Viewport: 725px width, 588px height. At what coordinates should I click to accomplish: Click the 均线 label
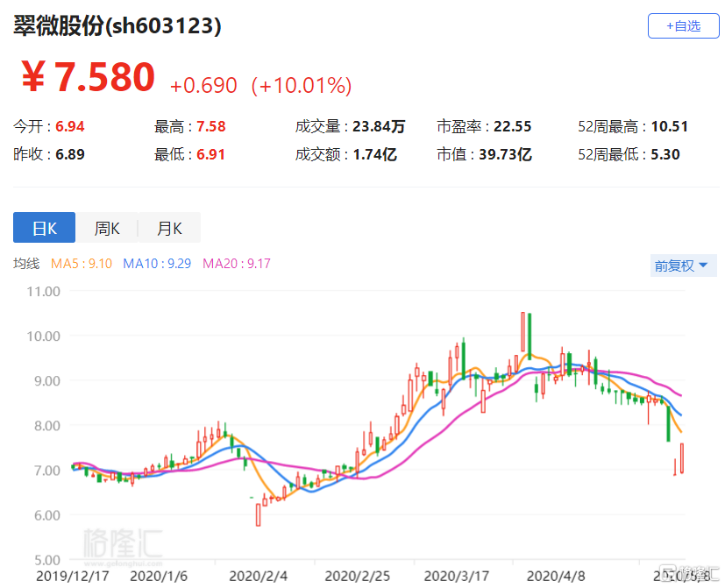click(26, 264)
